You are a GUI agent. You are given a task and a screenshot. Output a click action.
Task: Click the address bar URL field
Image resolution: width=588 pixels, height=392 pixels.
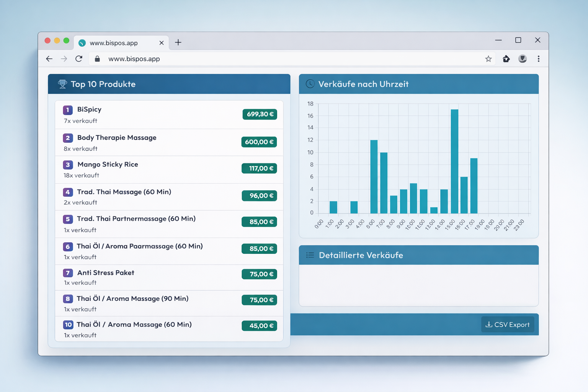pos(268,59)
